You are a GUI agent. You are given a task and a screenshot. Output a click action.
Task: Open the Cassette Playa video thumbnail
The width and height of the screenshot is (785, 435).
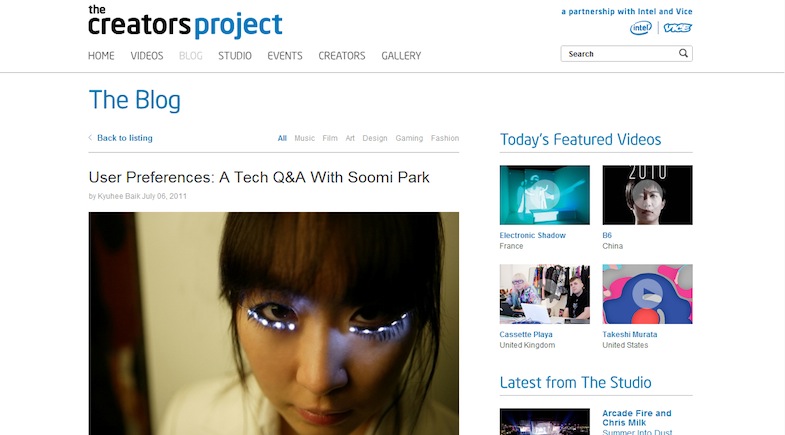(x=544, y=294)
